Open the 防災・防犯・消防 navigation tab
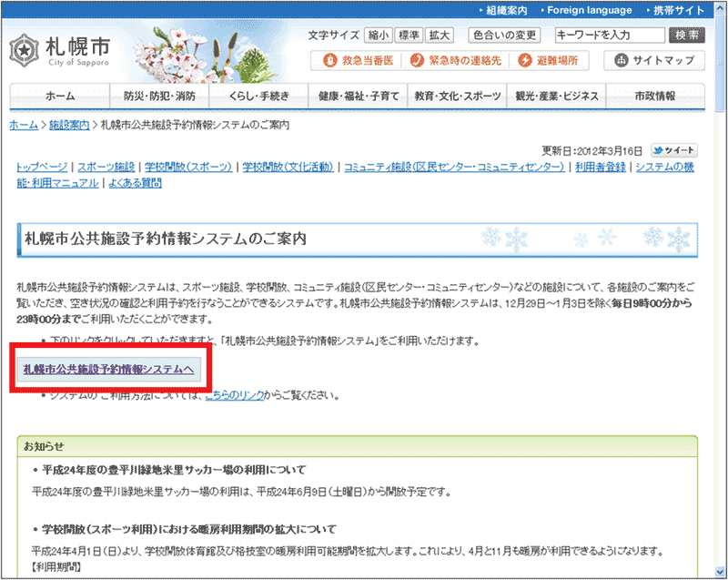This screenshot has height=580, width=728. (158, 97)
